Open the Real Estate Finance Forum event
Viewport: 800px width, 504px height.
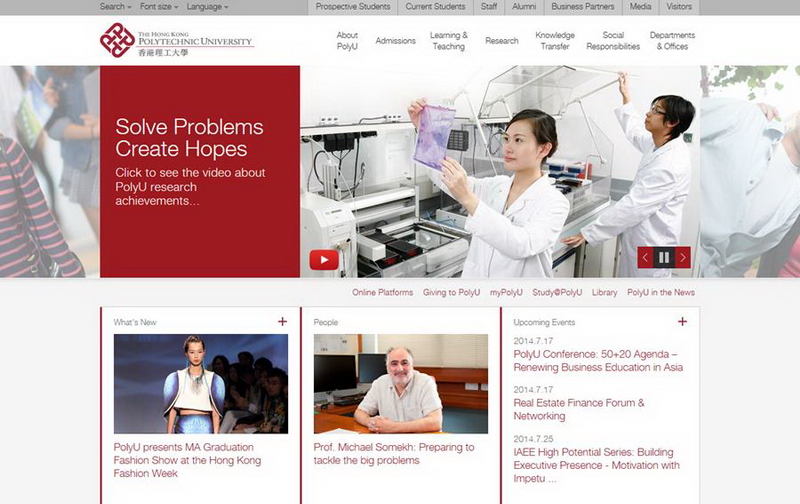click(579, 409)
